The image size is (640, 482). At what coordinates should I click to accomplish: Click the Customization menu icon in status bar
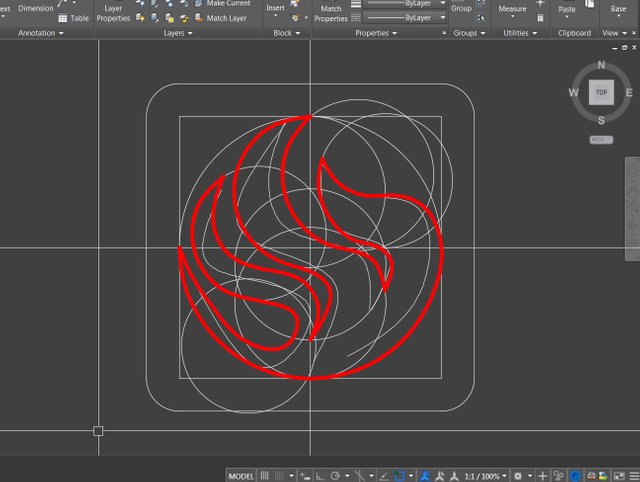click(633, 475)
